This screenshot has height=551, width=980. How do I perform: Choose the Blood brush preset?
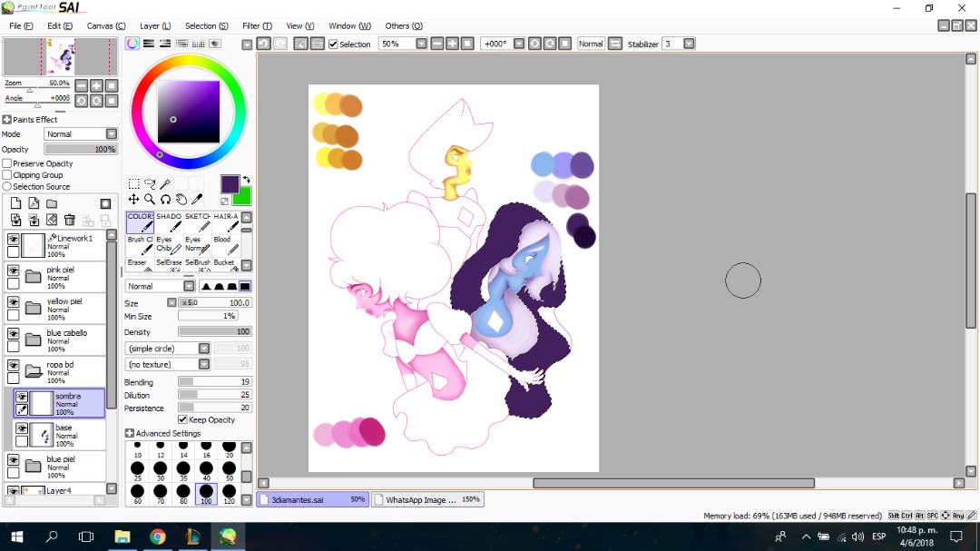point(226,245)
